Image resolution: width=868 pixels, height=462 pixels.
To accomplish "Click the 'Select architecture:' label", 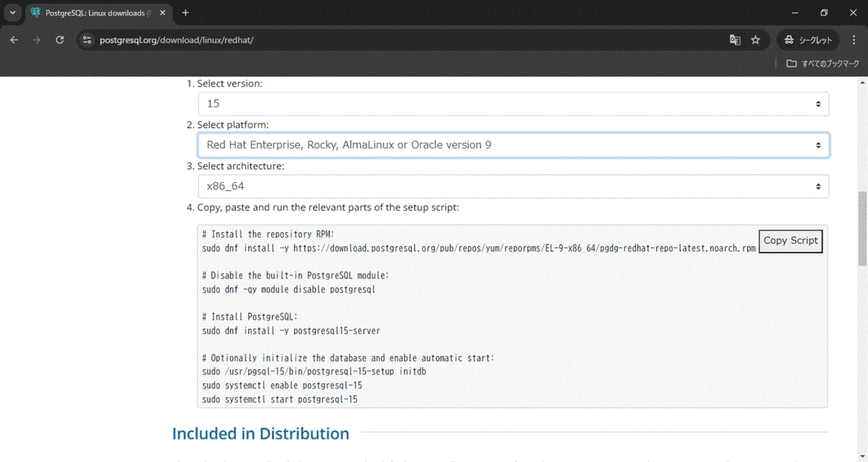I will coord(240,166).
